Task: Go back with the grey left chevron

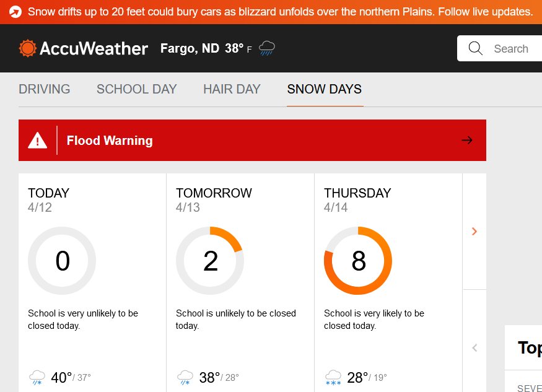Action: pyautogui.click(x=474, y=348)
